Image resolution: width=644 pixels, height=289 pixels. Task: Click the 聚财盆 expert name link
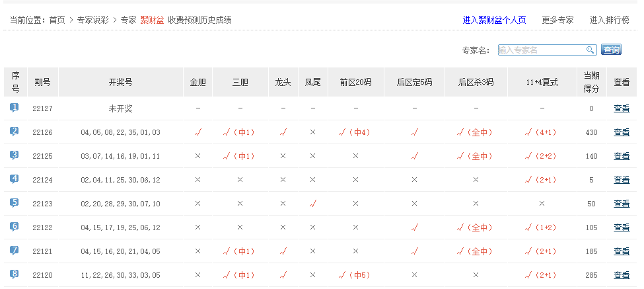[x=152, y=21]
